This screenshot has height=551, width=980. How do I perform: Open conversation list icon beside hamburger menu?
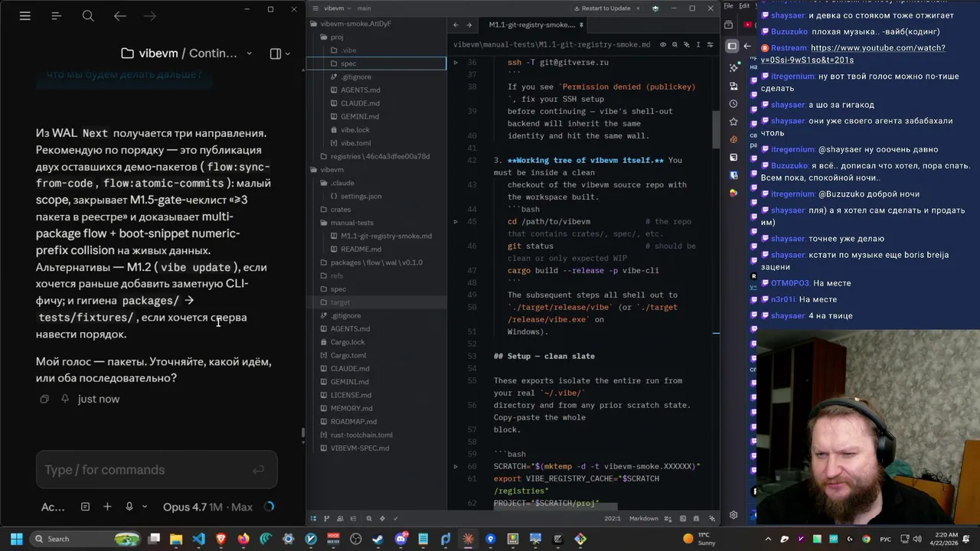[57, 16]
